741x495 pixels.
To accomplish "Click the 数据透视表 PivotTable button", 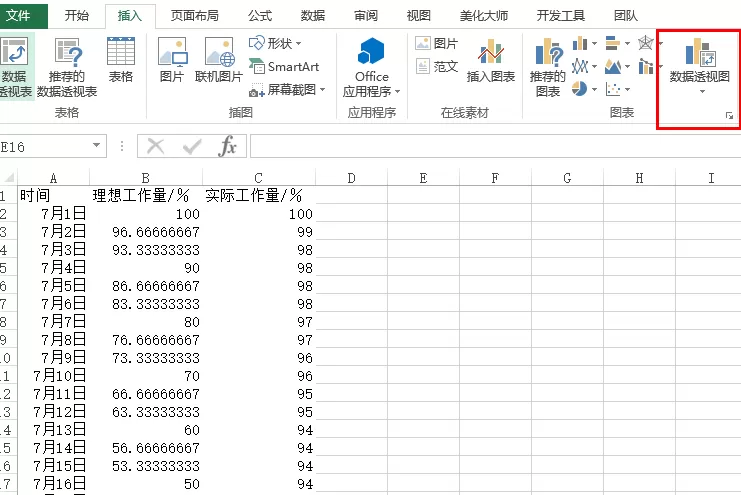I will tap(16, 66).
